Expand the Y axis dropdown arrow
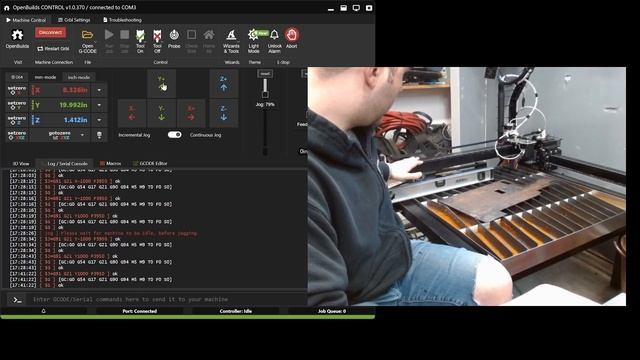Screen dimensions: 640x360 (x=99, y=105)
